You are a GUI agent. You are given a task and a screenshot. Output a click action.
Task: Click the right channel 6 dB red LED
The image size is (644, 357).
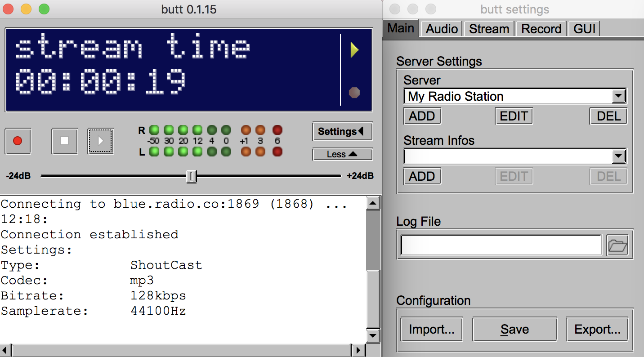coord(277,130)
